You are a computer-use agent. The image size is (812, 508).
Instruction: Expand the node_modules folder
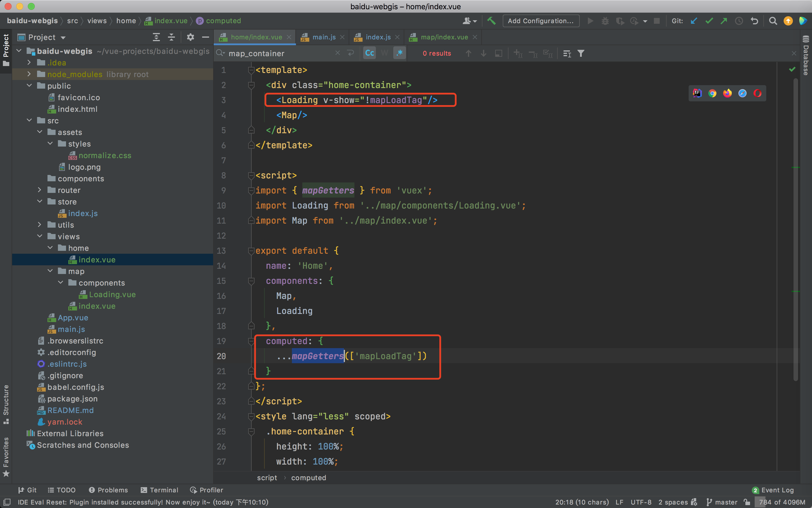29,74
